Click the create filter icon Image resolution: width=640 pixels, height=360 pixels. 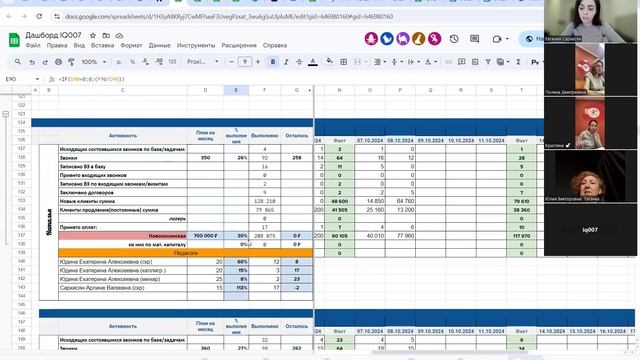click(488, 62)
